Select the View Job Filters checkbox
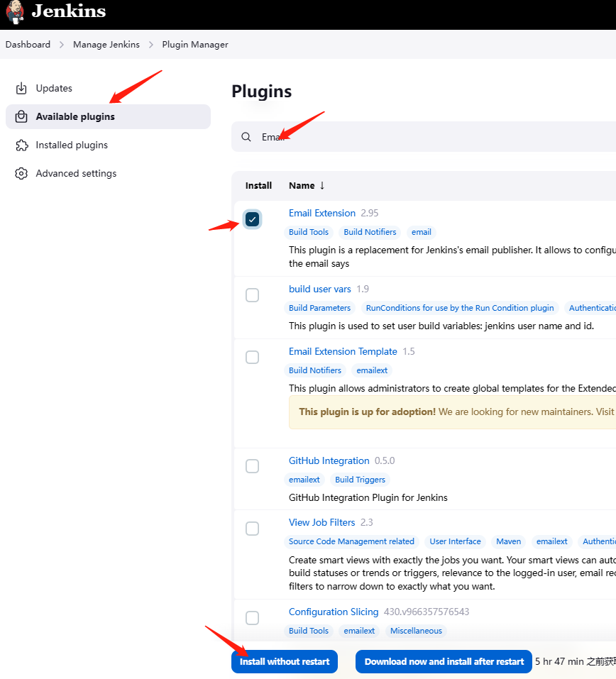 252,529
